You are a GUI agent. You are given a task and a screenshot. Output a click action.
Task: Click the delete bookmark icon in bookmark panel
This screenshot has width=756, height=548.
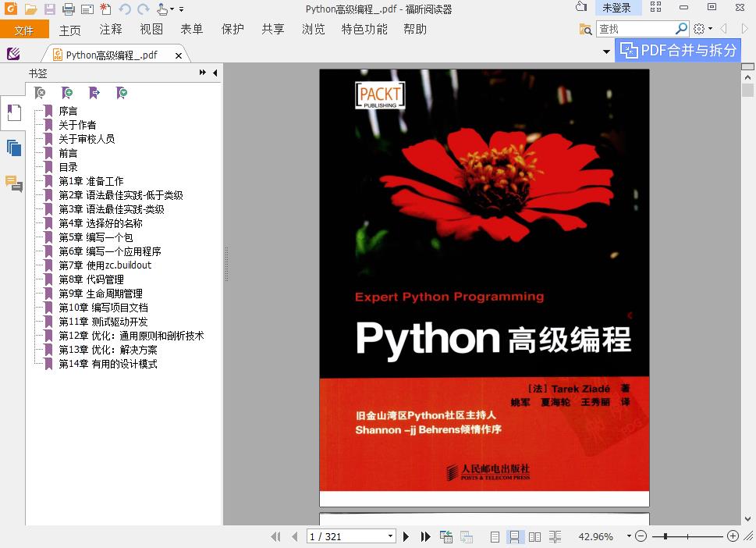tap(40, 93)
